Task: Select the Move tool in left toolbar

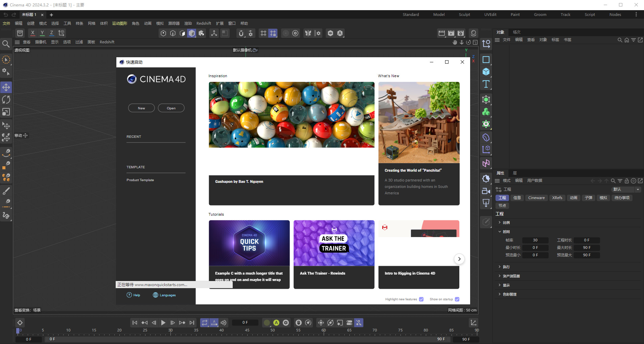Action: point(6,87)
